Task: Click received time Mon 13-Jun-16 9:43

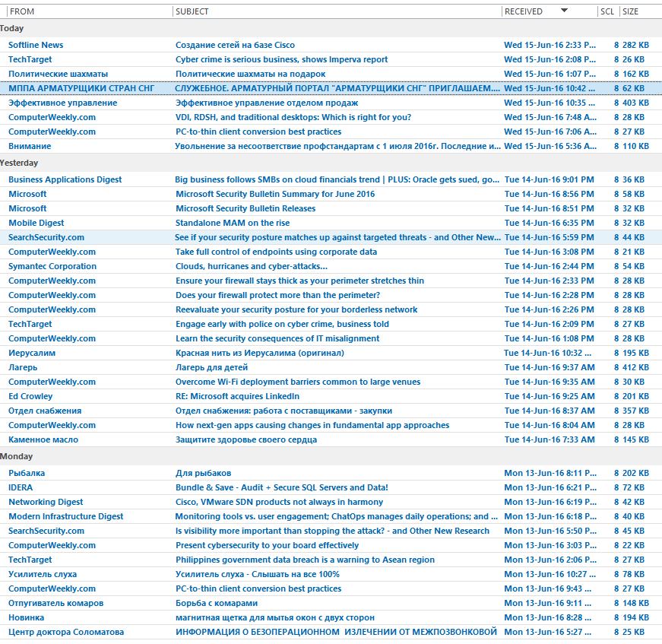Action: coord(547,588)
